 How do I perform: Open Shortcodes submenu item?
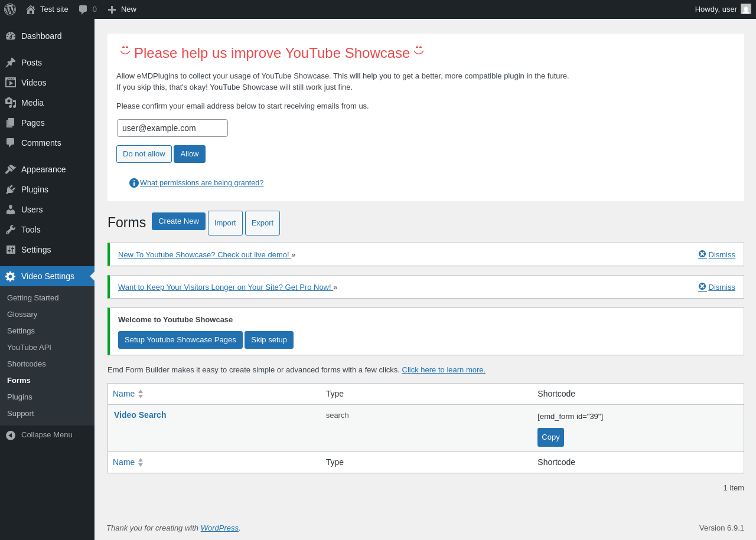(27, 364)
